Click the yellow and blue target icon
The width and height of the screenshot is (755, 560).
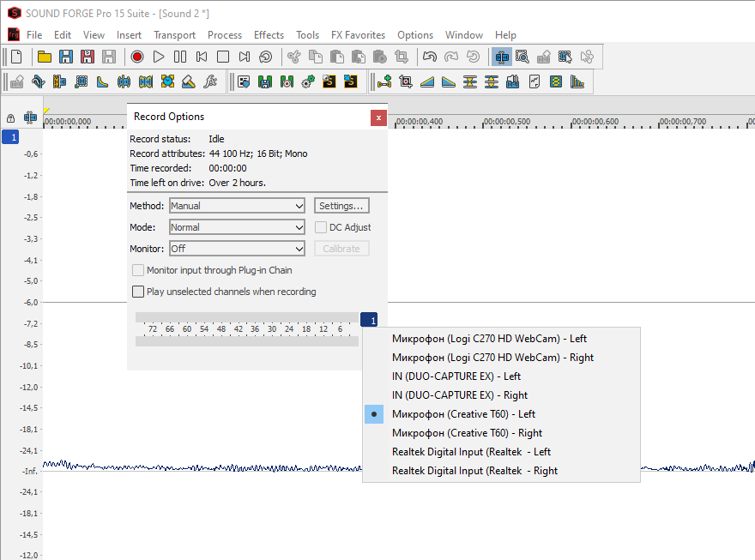pyautogui.click(x=167, y=81)
